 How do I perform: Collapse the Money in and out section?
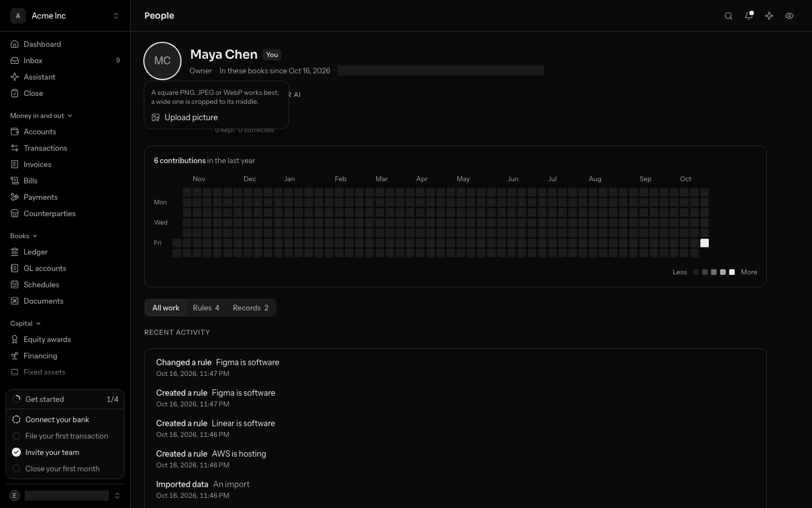tap(41, 116)
